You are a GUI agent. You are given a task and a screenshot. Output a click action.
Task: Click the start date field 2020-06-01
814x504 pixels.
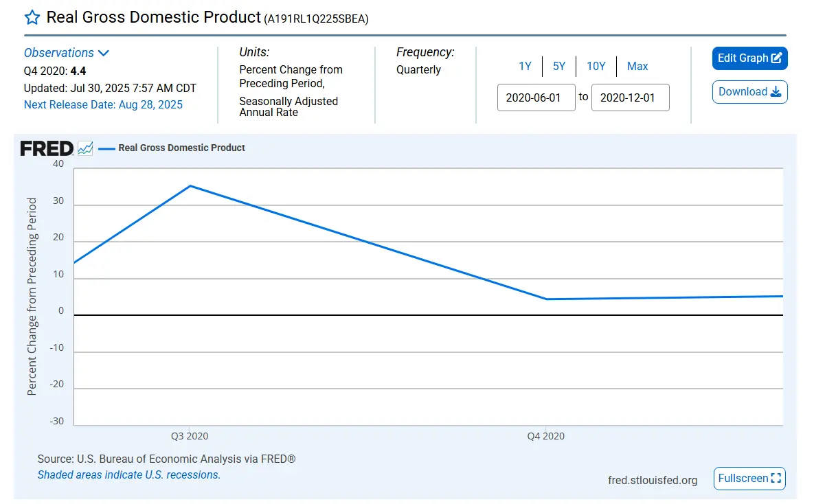536,98
